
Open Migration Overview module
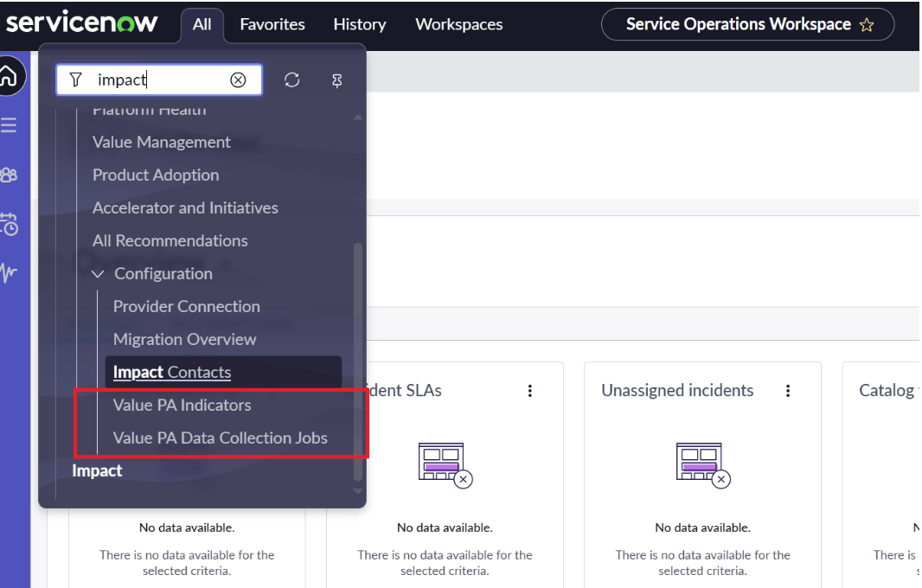tap(184, 340)
